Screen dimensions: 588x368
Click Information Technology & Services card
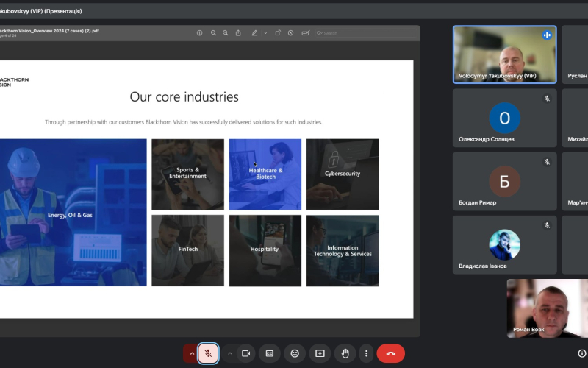pyautogui.click(x=343, y=250)
